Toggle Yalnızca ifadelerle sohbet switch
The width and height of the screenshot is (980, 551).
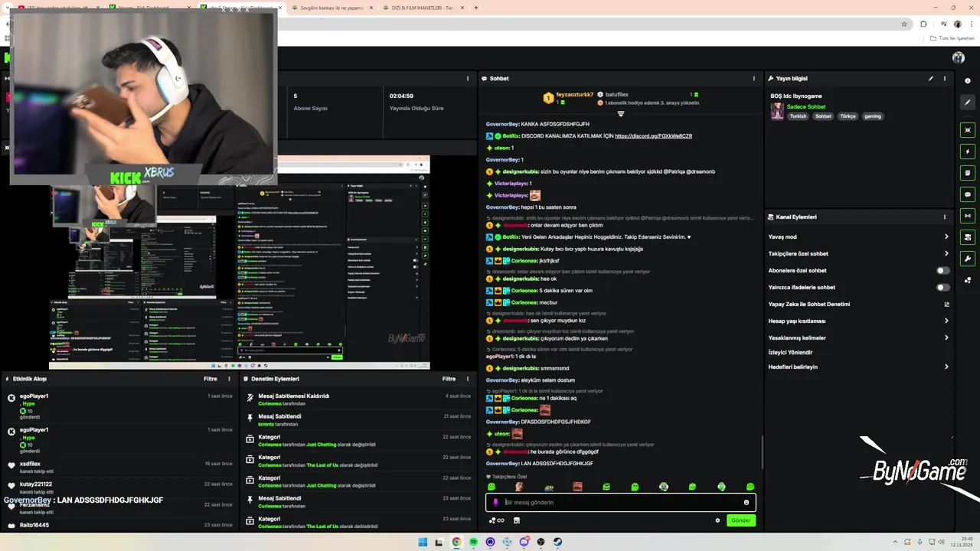[943, 287]
